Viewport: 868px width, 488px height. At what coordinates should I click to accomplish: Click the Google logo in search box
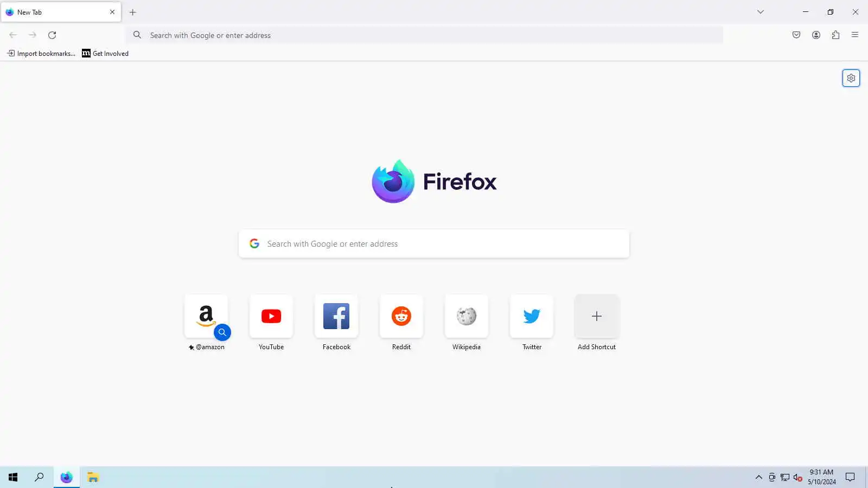coord(254,243)
